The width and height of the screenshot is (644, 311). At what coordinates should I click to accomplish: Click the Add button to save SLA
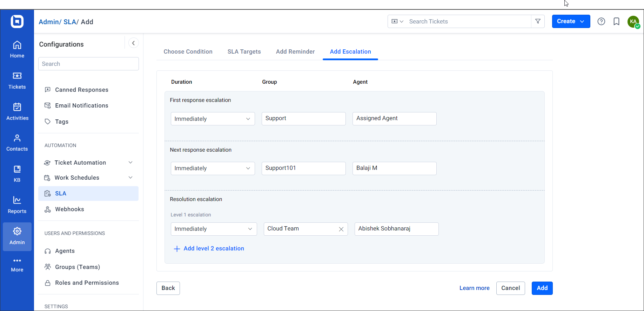pos(542,288)
